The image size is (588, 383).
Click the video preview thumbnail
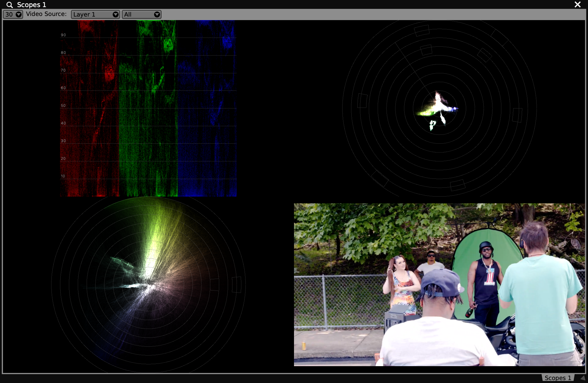coord(439,284)
